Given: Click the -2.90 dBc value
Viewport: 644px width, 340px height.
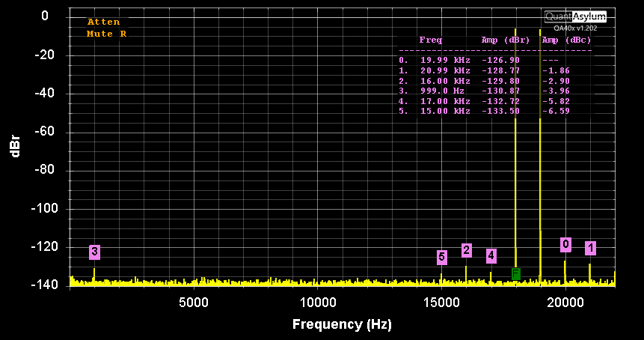Looking at the screenshot, I should 556,81.
